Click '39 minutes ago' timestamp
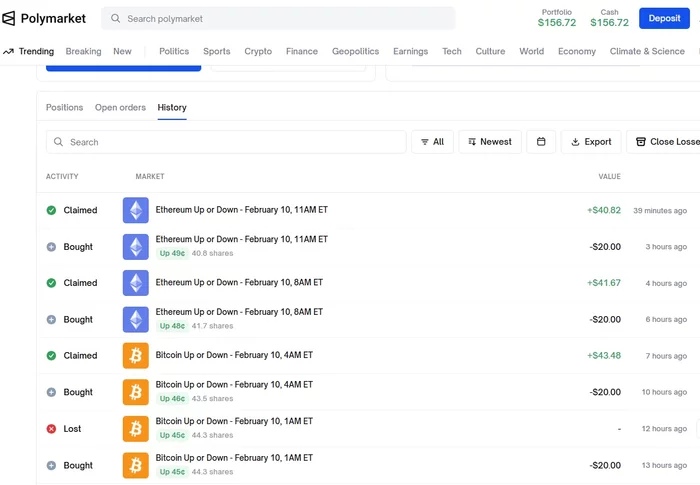Viewport: 700px width, 485px height. pos(660,211)
